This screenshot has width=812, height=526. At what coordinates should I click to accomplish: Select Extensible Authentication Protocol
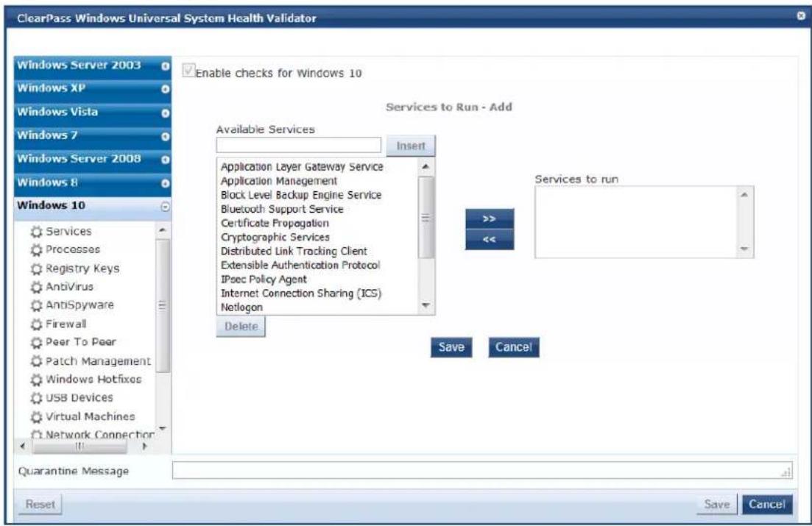pos(300,265)
